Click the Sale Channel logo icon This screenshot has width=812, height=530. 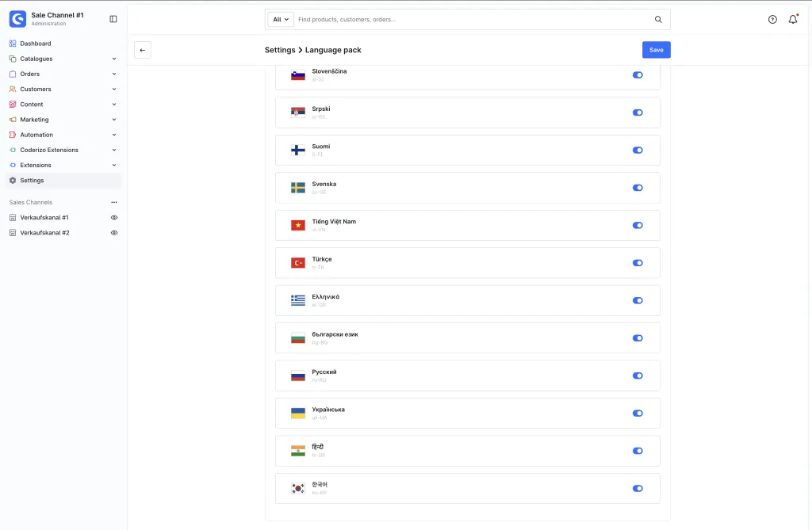click(x=17, y=19)
